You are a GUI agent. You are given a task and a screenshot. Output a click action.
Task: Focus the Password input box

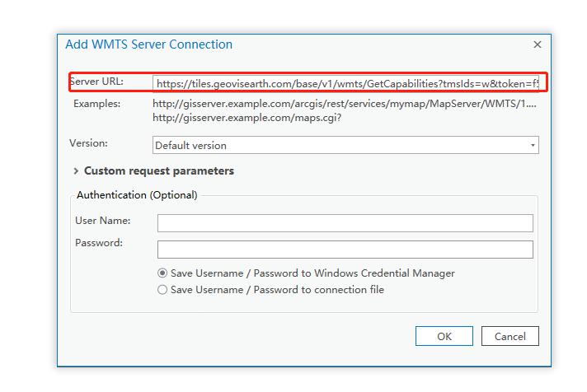(x=345, y=249)
